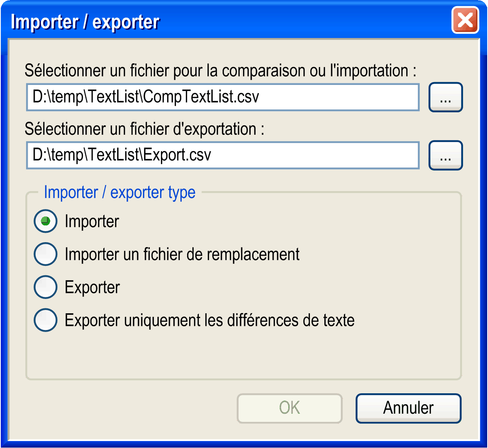The height and width of the screenshot is (448, 488).
Task: Click the CompTextList.csv path field
Action: 223,97
